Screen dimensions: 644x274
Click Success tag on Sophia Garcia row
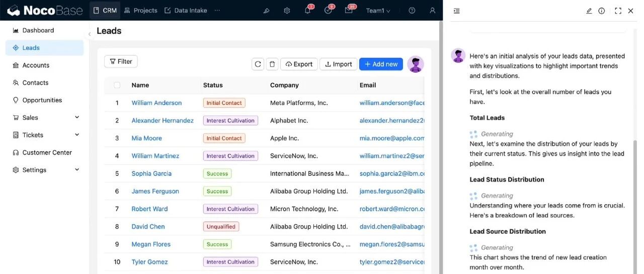(217, 173)
